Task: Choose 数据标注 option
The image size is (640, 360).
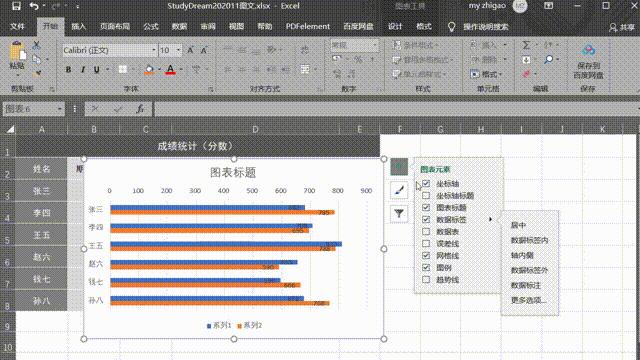Action: 526,285
